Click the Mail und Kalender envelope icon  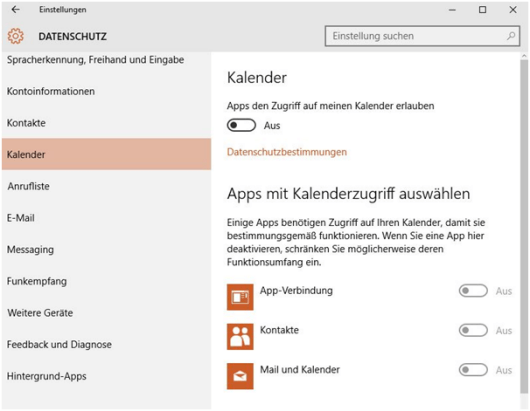240,376
